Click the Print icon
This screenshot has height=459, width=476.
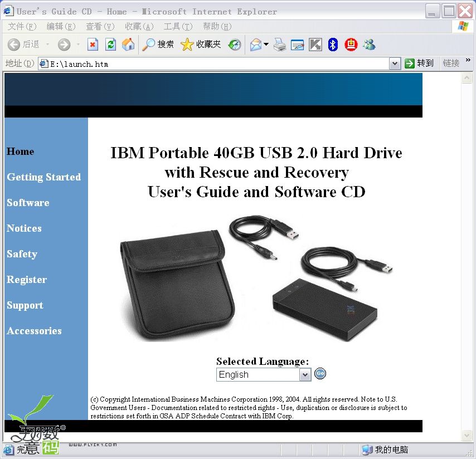[x=280, y=45]
